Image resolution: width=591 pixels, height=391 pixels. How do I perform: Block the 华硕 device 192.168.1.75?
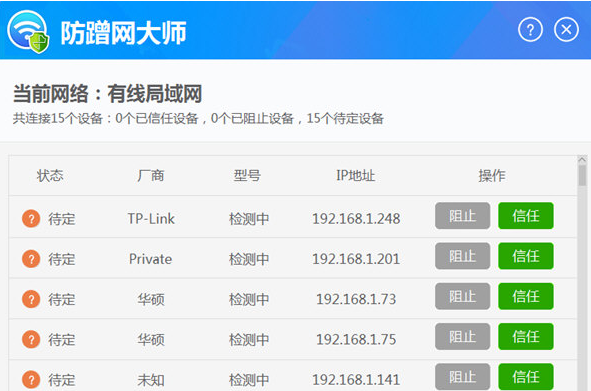[462, 337]
